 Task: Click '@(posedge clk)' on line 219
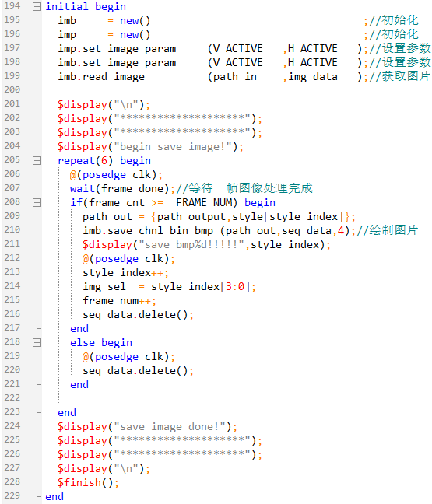point(128,357)
